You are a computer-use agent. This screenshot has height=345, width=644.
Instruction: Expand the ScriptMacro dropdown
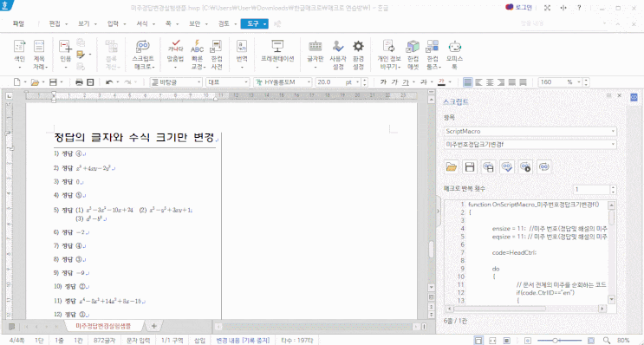[613, 131]
